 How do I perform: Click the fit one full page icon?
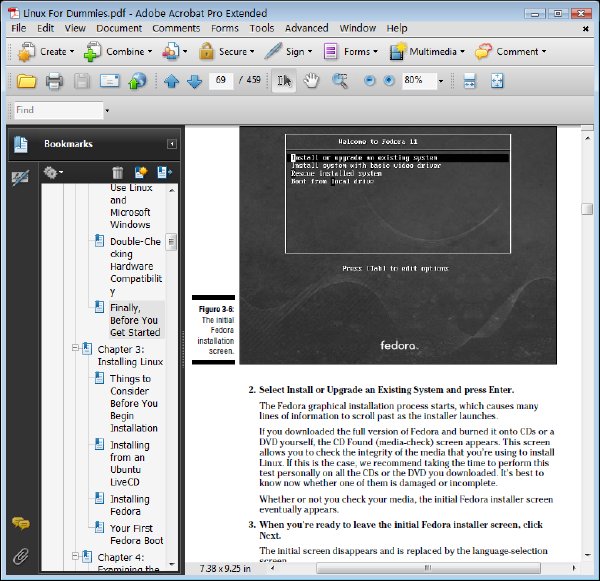tap(497, 81)
